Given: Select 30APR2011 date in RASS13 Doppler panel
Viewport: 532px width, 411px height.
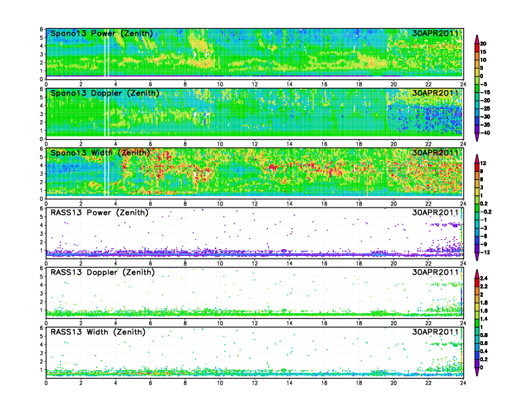Looking at the screenshot, I should (435, 272).
